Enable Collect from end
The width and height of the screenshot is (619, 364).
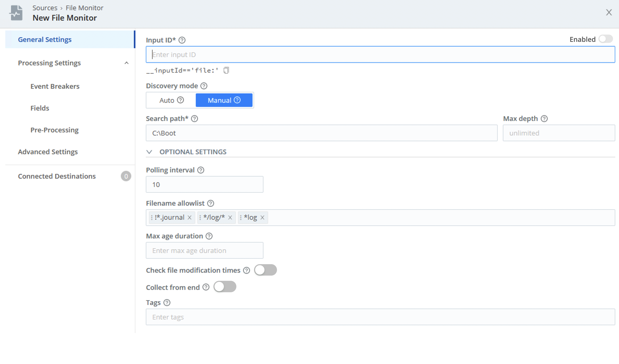(225, 287)
